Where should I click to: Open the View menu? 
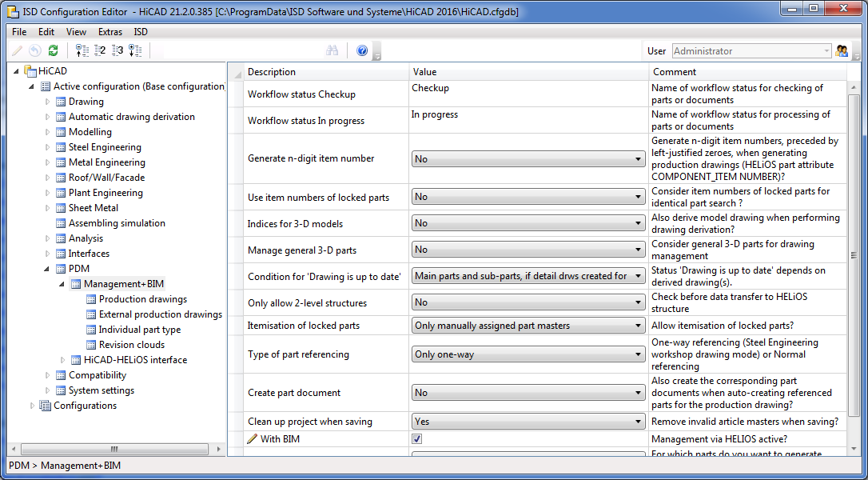[x=76, y=31]
